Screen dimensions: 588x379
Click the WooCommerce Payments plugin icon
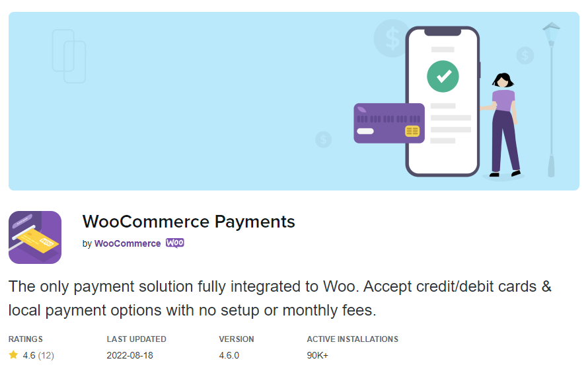coord(35,237)
